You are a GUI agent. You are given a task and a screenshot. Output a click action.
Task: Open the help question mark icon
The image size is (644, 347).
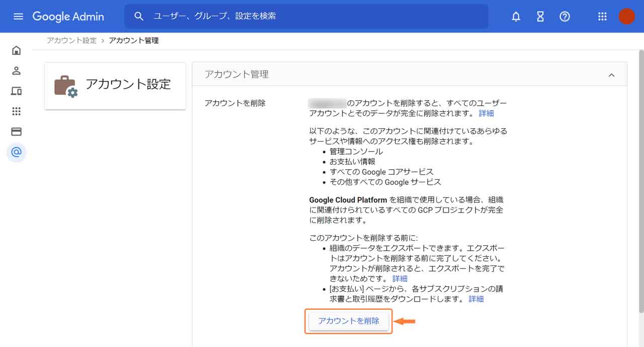click(565, 17)
